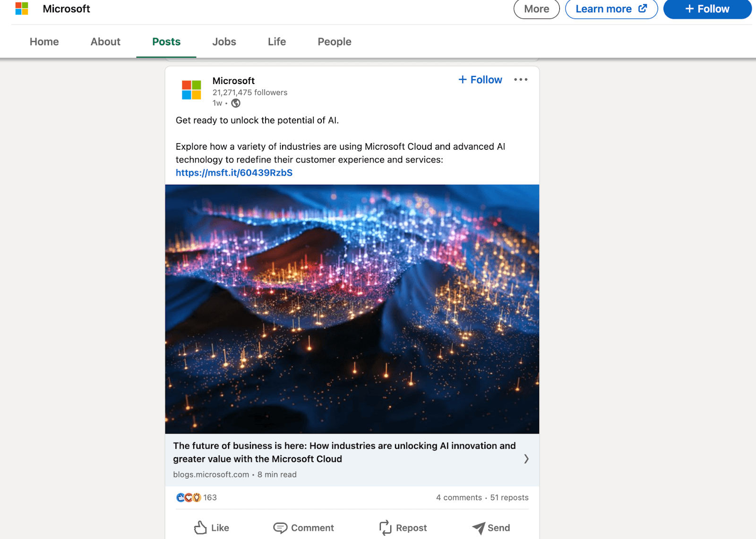Click the globe visibility icon under the post
The width and height of the screenshot is (756, 539).
(x=236, y=103)
